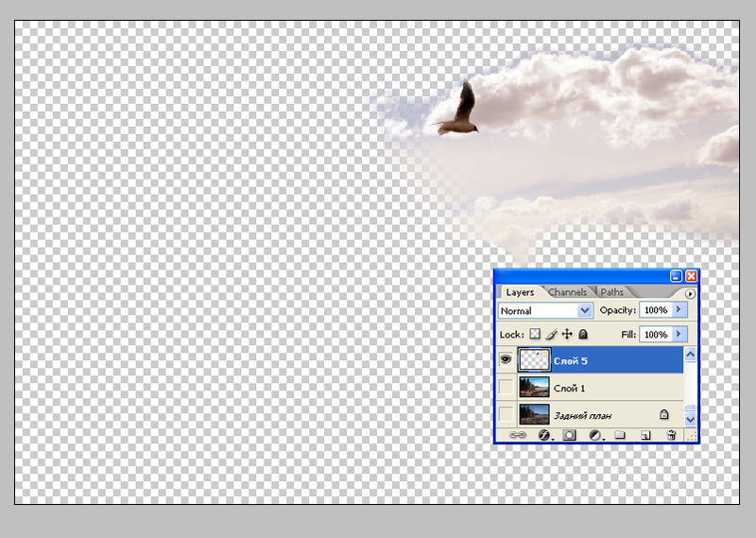Select the Задний план layer name

tap(583, 415)
